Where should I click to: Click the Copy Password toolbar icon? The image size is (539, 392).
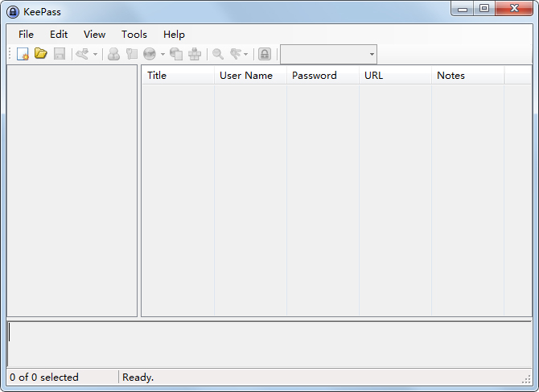click(x=132, y=54)
